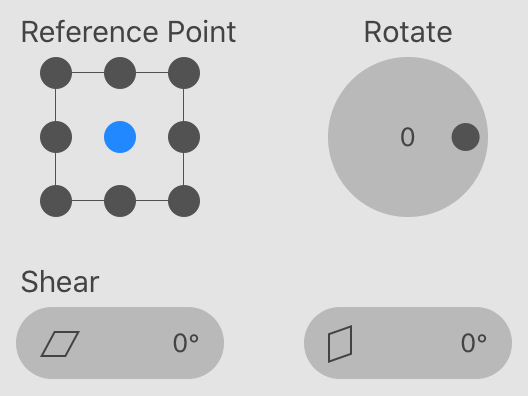Click the top of the Rotate dial circle

coord(408,64)
